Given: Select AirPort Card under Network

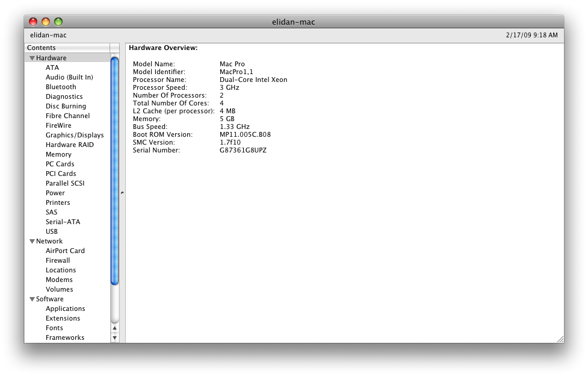Looking at the screenshot, I should pyautogui.click(x=65, y=251).
